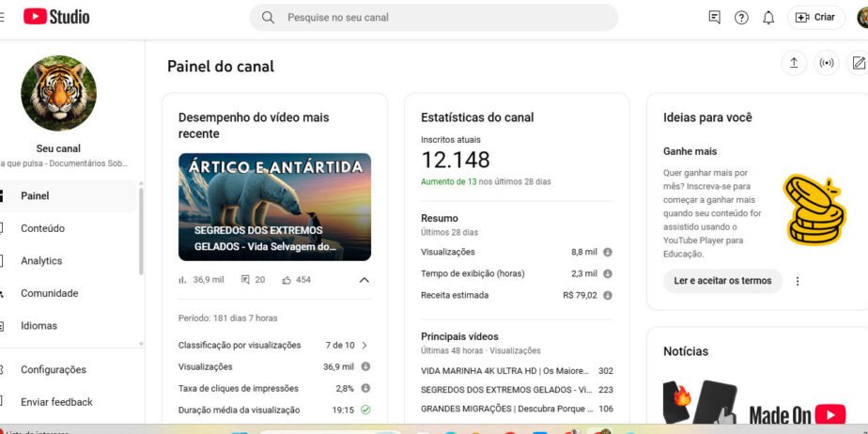The height and width of the screenshot is (434, 868).
Task: Click info icon beside Receita estimada
Action: [607, 296]
